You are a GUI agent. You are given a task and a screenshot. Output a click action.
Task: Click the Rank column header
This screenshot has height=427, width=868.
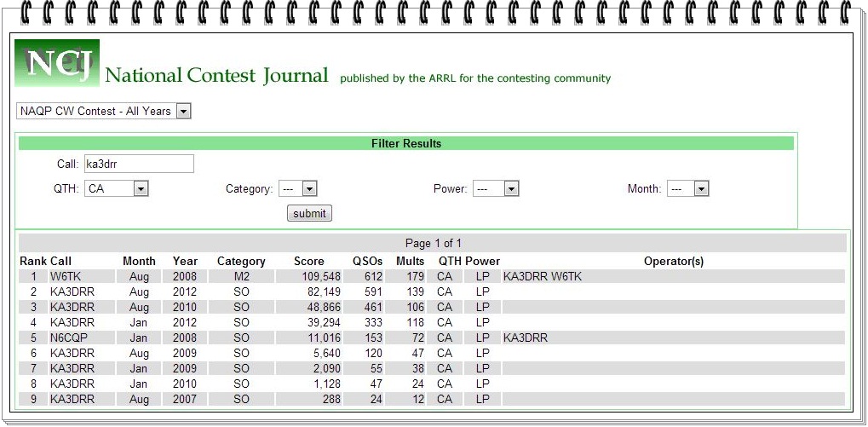(33, 261)
